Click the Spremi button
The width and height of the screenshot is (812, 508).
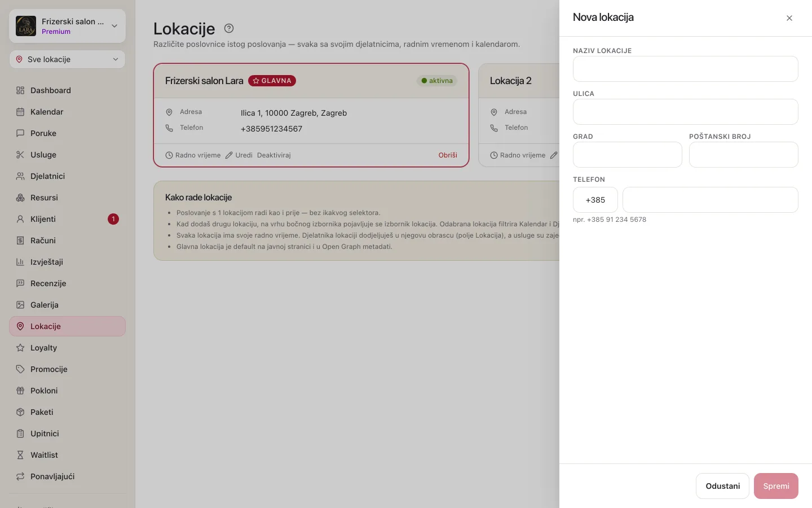click(x=776, y=486)
